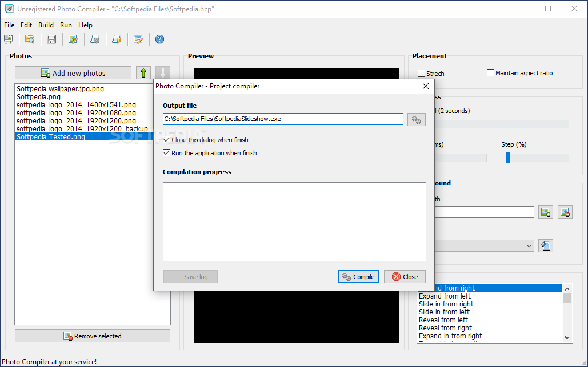Select 'softpedia_logo_2014_1920x1200.png' photo
The width and height of the screenshot is (588, 367).
point(76,120)
